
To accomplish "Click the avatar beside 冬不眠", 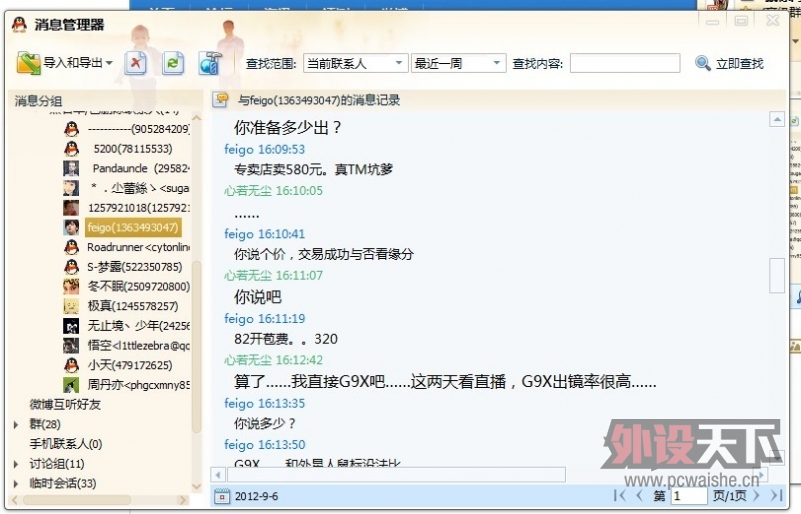I will pyautogui.click(x=71, y=286).
